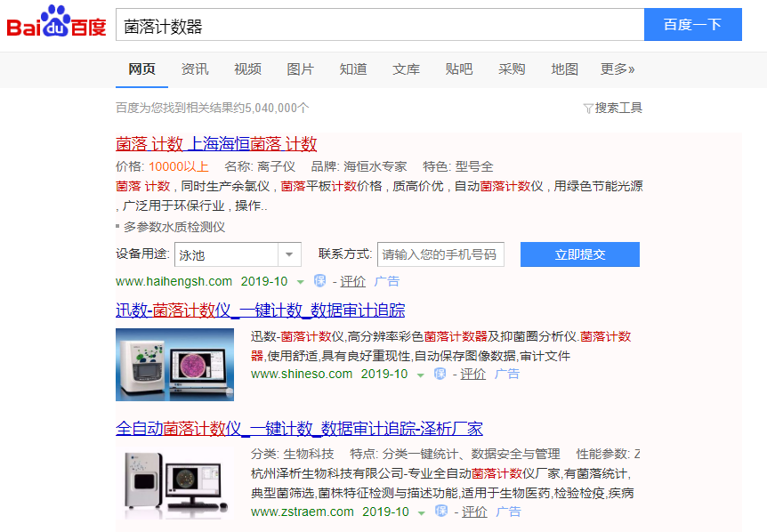
Task: Click the result count text 5,040,000个
Action: point(277,108)
